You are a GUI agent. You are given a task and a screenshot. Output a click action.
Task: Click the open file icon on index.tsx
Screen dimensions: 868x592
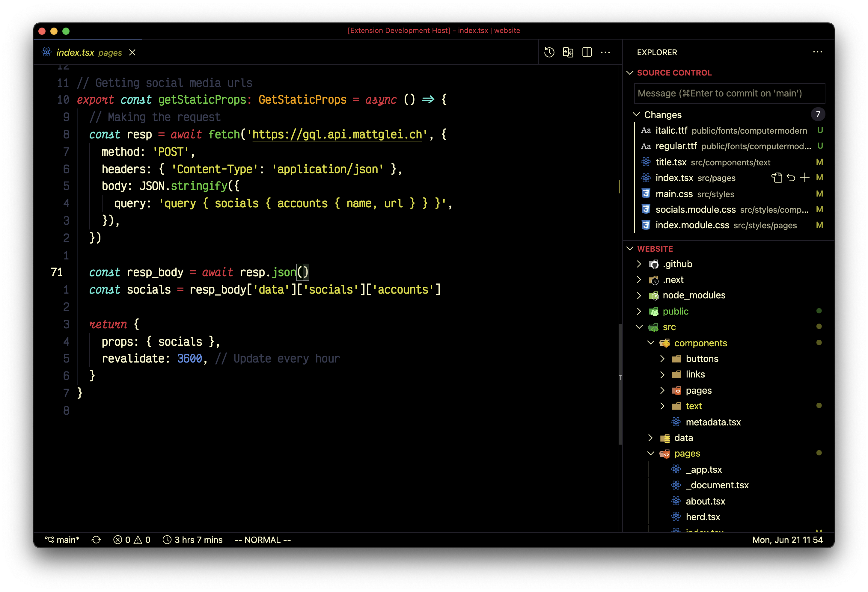point(777,178)
